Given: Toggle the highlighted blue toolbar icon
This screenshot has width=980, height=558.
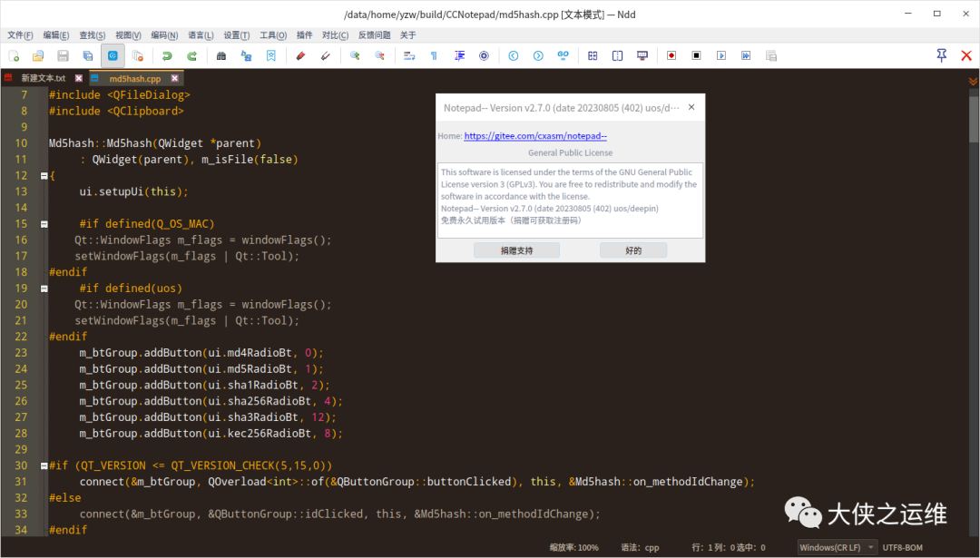Looking at the screenshot, I should (x=113, y=55).
